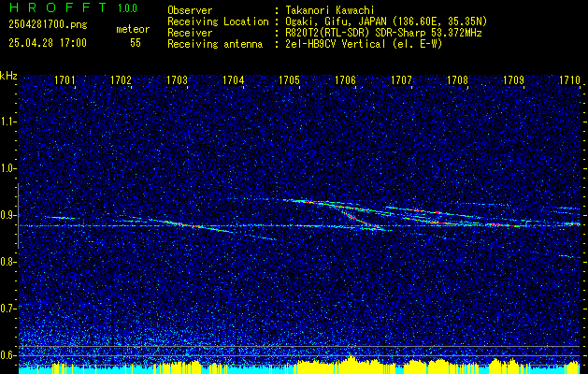Click the 1710 time marker
Screen dimensions: 588x374
(569, 79)
